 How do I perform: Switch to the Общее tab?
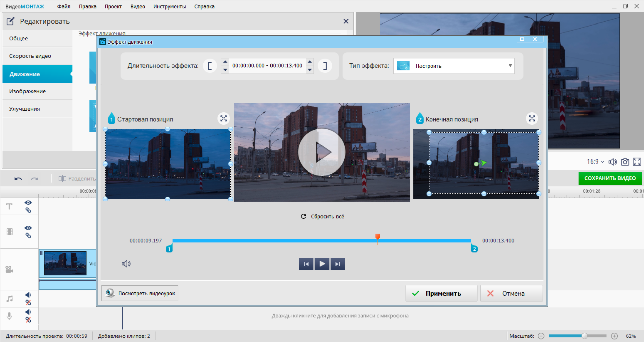tap(38, 38)
